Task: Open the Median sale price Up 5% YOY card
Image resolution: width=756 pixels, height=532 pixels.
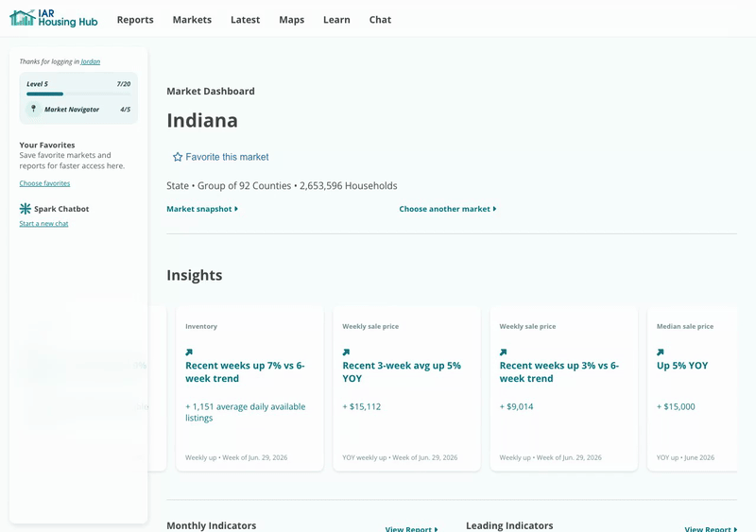Action: click(x=692, y=388)
